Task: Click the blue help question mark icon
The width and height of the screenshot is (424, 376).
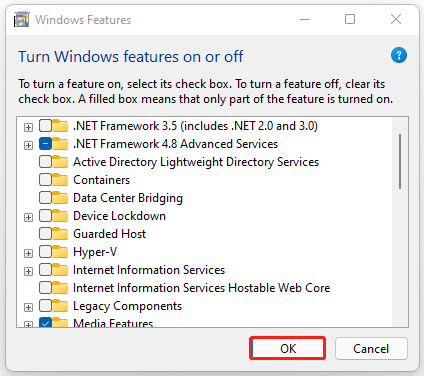Action: coord(399,55)
